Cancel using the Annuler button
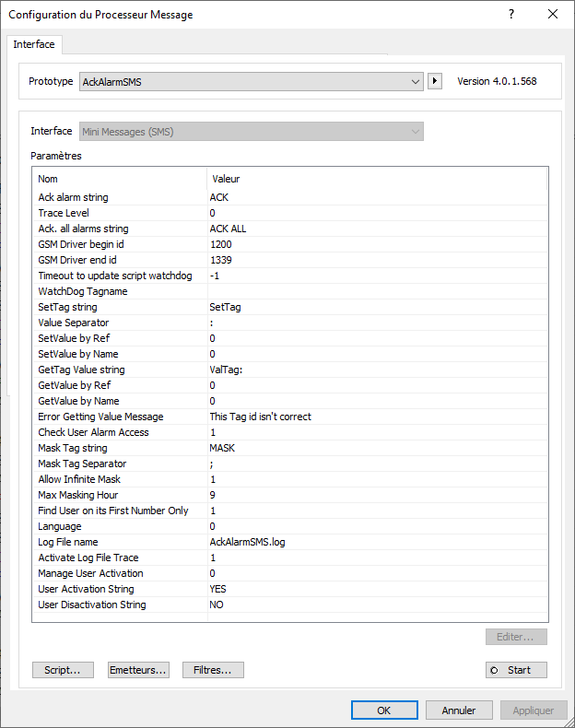The height and width of the screenshot is (728, 575). click(x=459, y=710)
